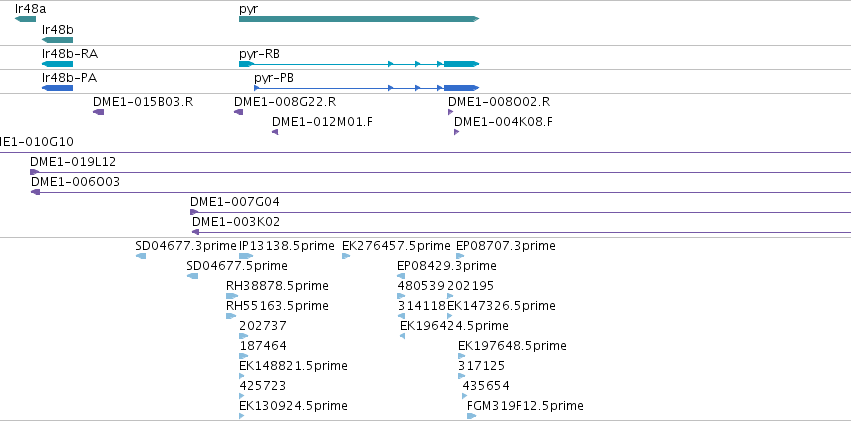
Task: Select the SD04677.3prime EST marker
Action: pyautogui.click(x=141, y=256)
